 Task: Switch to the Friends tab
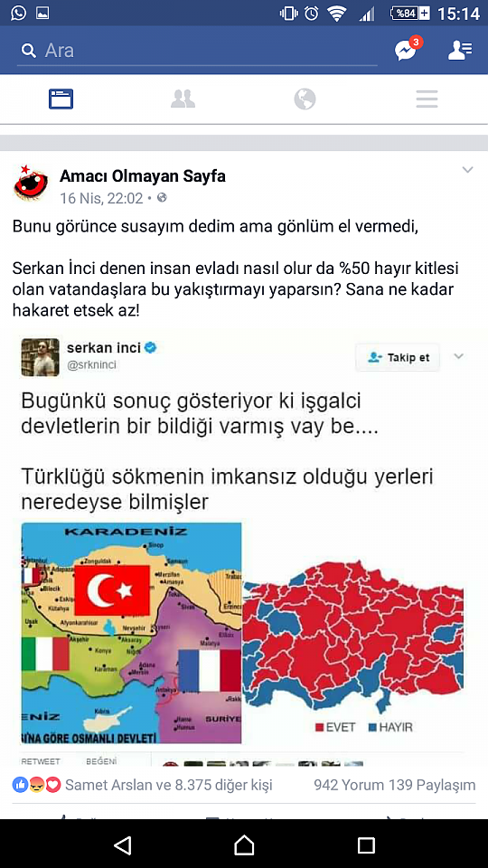pos(183,99)
